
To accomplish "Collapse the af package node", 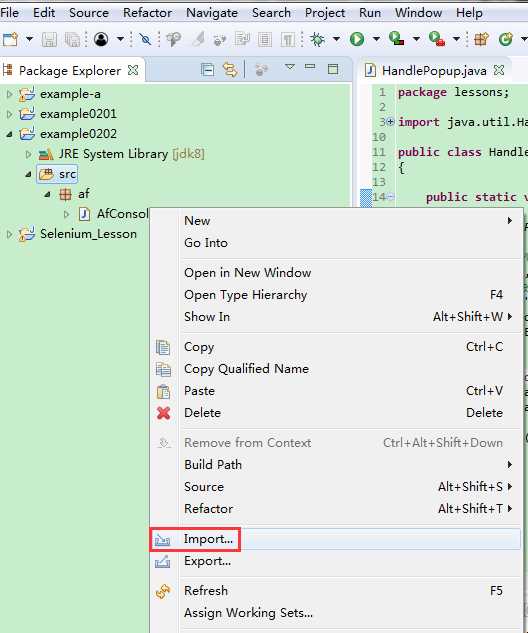I will tap(48, 194).
